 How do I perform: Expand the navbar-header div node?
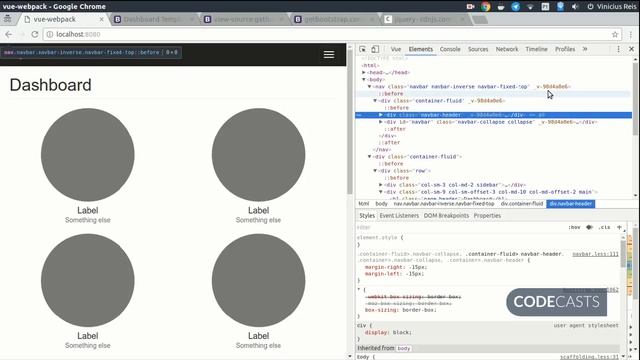[381, 115]
